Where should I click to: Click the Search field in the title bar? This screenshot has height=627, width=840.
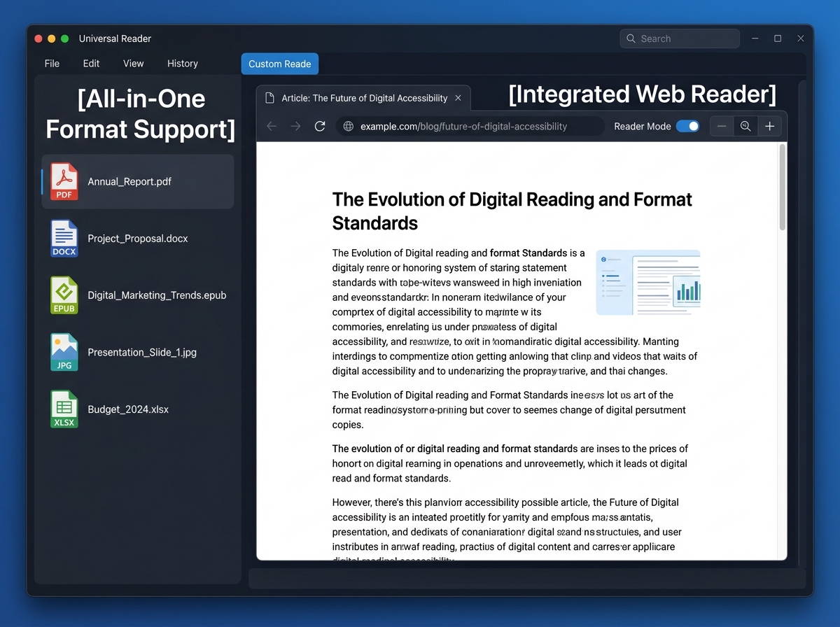click(x=680, y=38)
